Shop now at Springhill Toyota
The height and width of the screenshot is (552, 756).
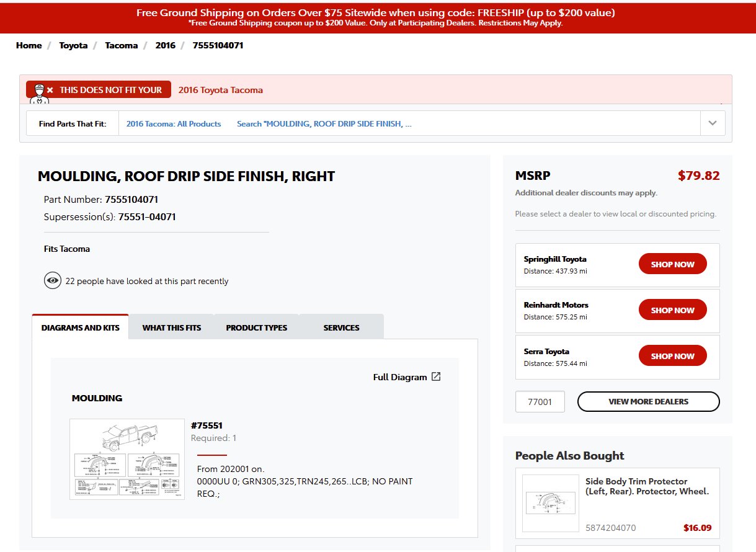(x=672, y=264)
